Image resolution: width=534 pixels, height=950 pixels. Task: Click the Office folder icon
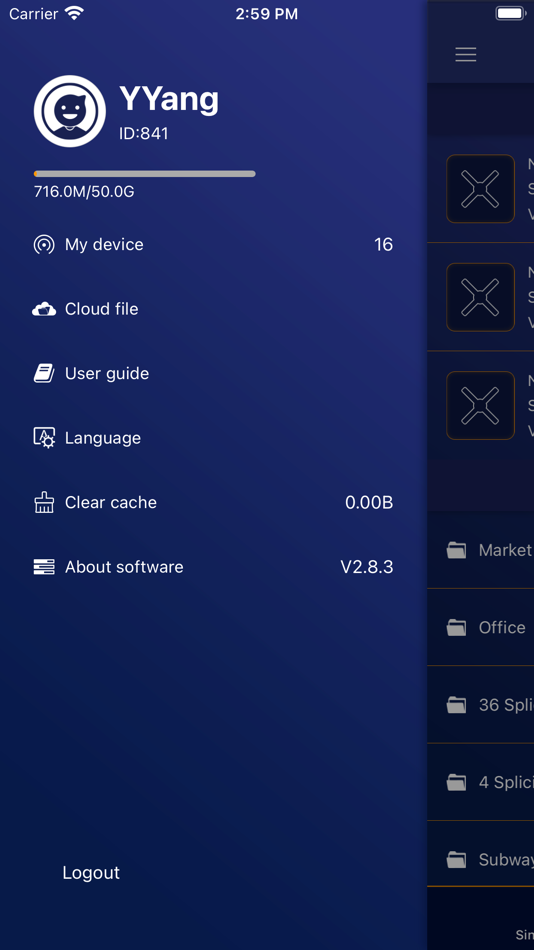pos(456,628)
